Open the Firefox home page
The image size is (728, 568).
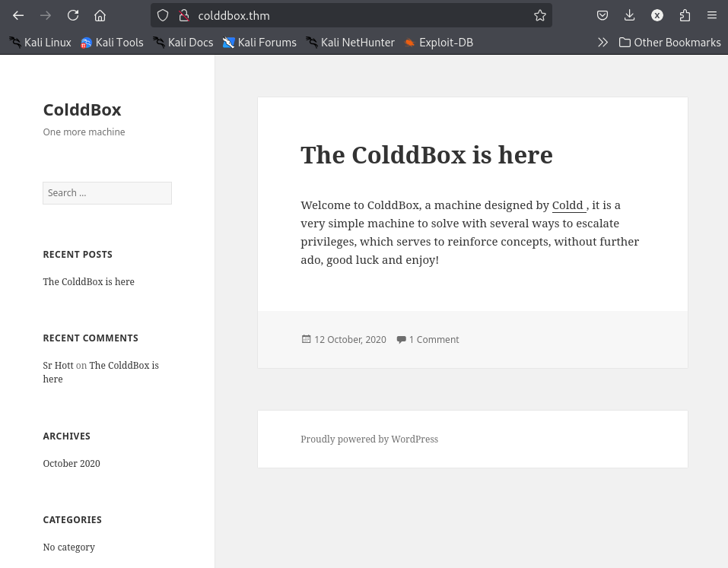coord(100,15)
